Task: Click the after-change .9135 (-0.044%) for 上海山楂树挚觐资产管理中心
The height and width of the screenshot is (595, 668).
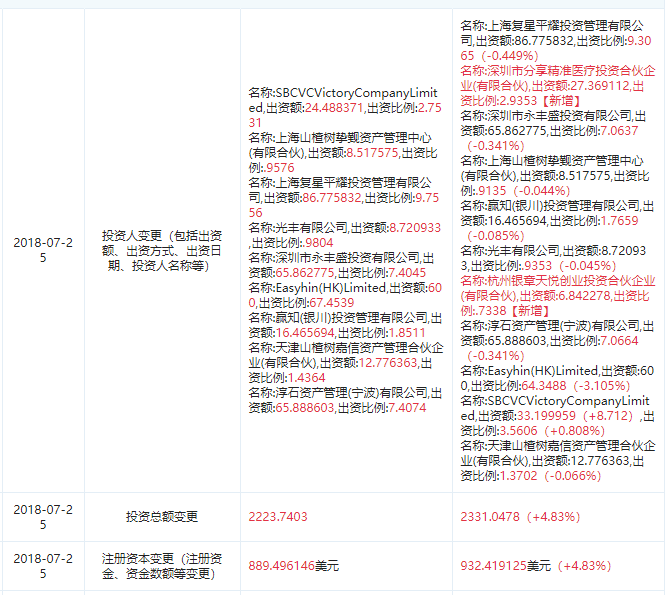Action: click(524, 191)
